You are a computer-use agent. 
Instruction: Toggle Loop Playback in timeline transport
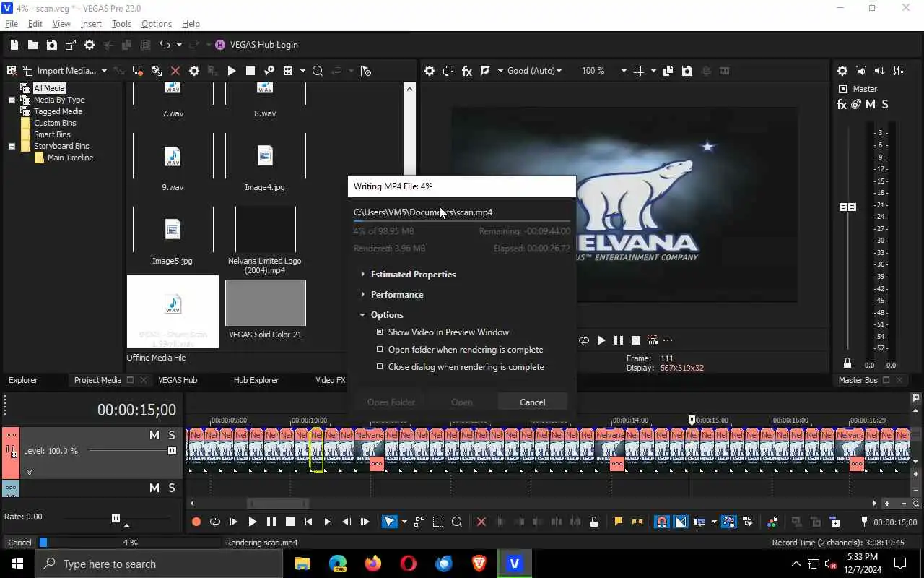pyautogui.click(x=214, y=522)
